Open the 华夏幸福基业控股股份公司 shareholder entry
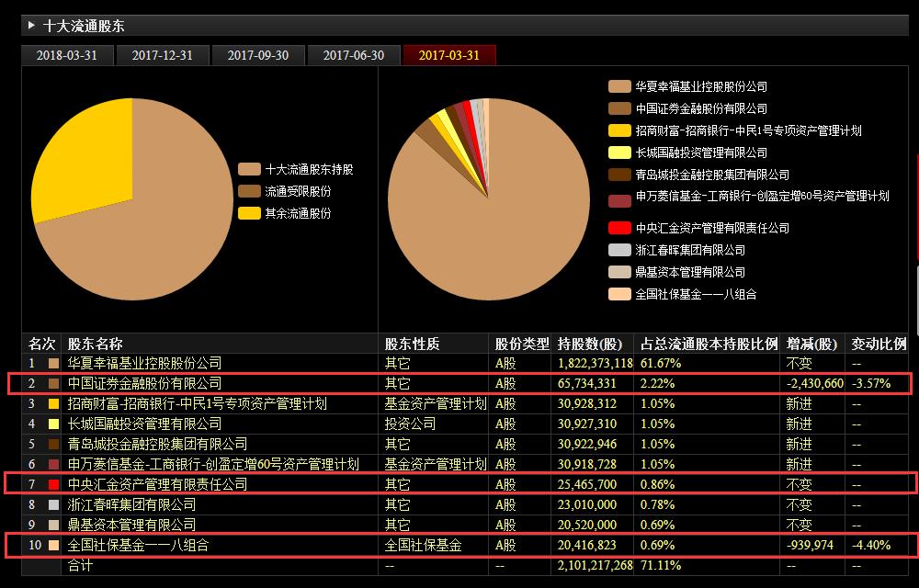Viewport: 919px width, 588px height. point(156,363)
